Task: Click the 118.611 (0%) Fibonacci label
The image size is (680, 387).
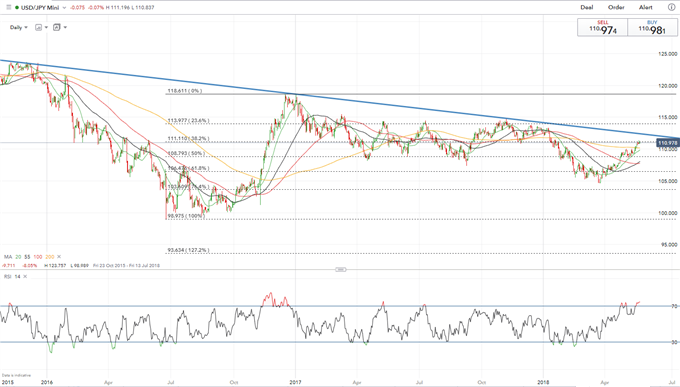Action: (185, 91)
